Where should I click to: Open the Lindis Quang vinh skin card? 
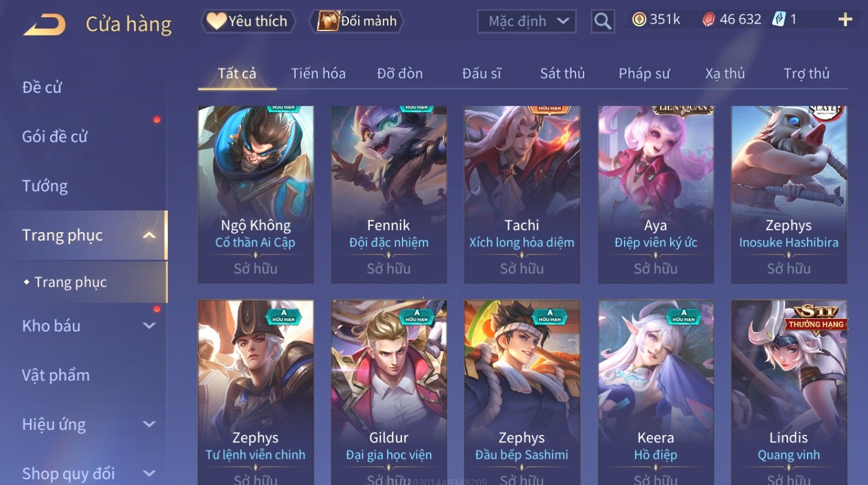pyautogui.click(x=789, y=392)
